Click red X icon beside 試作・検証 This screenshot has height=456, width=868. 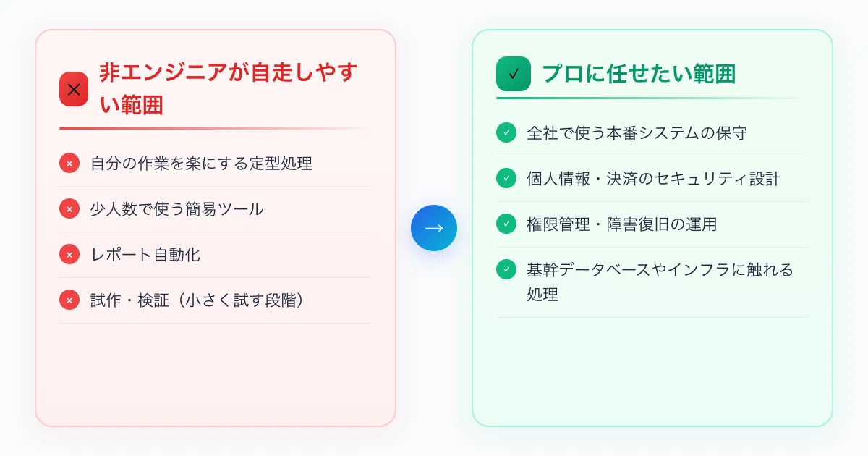69,300
